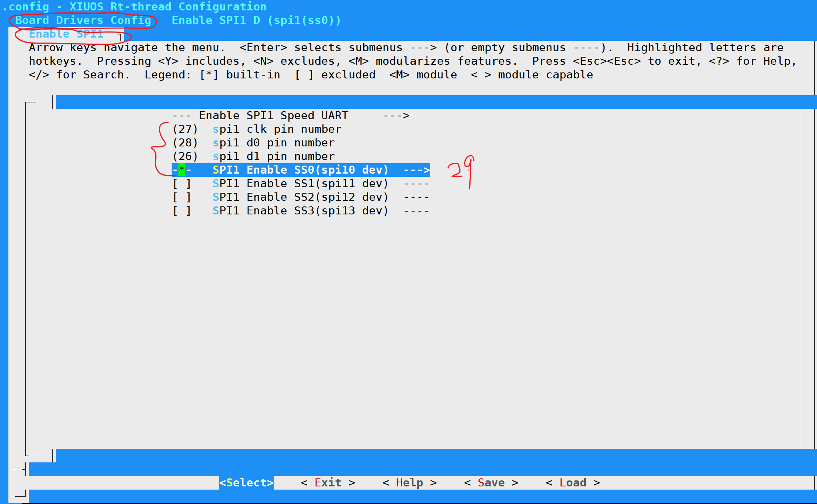Toggle the SS1(spi11 dev) checkbox brackets
This screenshot has height=504, width=817.
point(182,184)
